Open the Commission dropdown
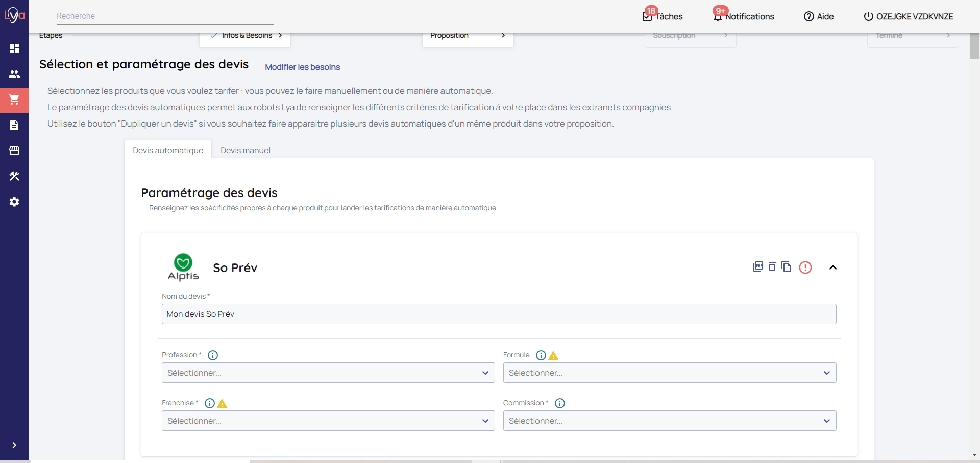Screen dimensions: 980x463 (669, 421)
